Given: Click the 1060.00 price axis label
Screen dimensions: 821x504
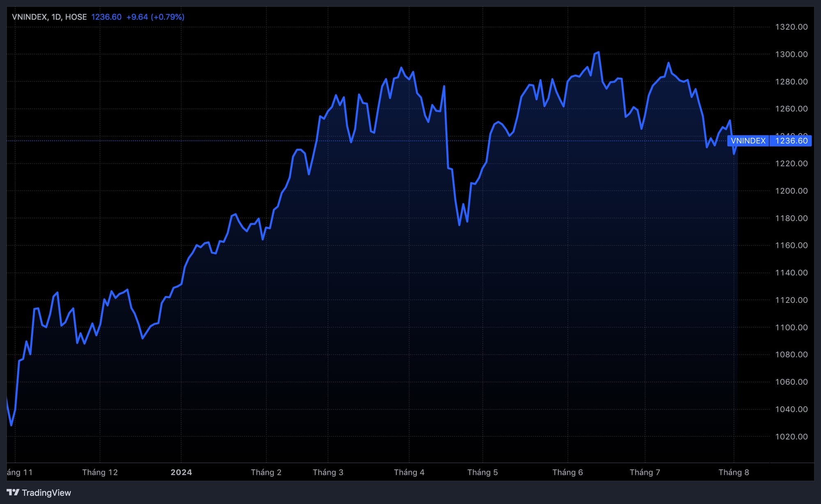Looking at the screenshot, I should click(791, 382).
